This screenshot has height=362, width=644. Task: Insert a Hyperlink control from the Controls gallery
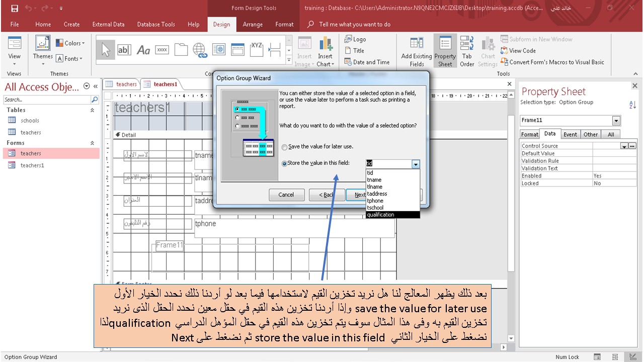point(201,50)
